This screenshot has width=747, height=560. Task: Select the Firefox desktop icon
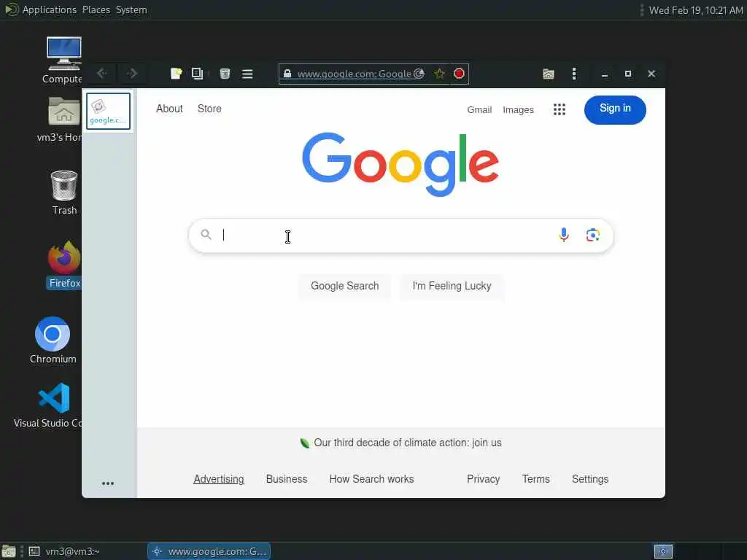point(64,265)
